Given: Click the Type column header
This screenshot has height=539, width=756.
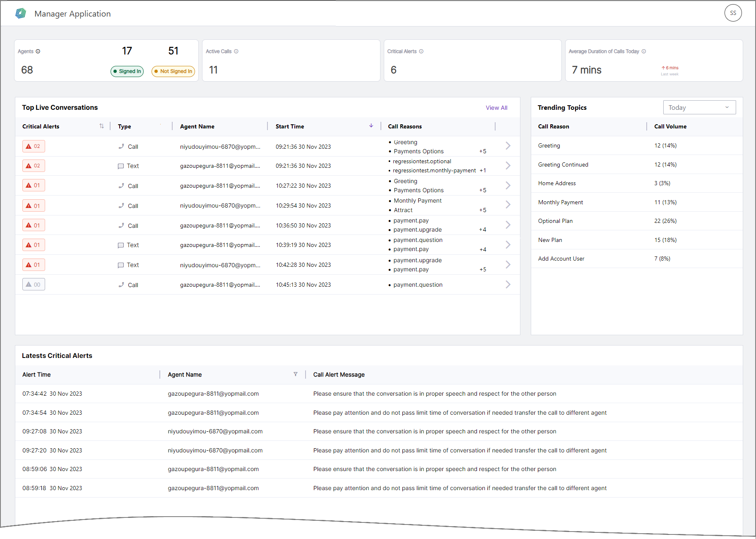Looking at the screenshot, I should coord(124,126).
